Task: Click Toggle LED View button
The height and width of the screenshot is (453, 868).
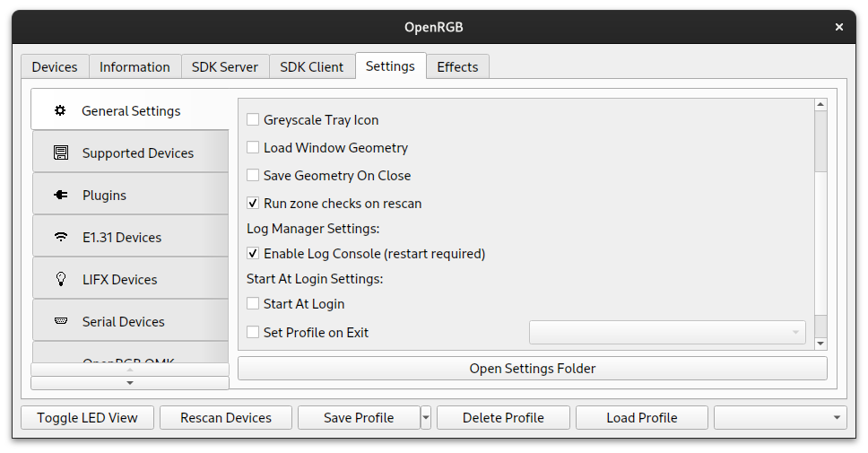Action: 88,417
